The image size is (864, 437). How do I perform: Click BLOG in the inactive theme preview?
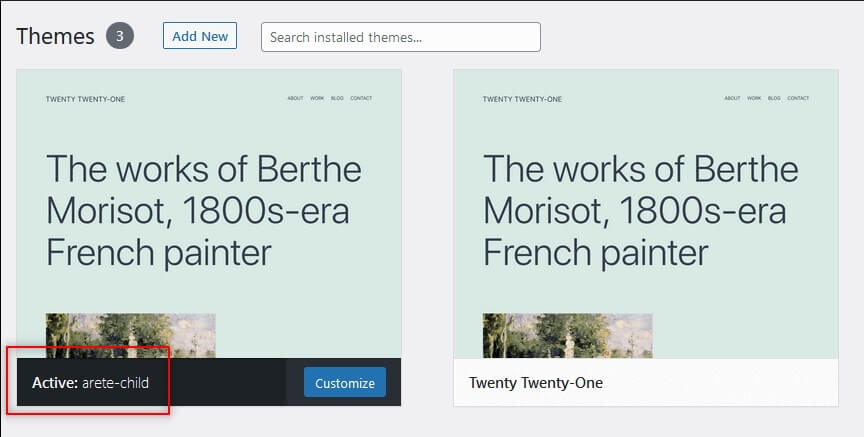[774, 98]
